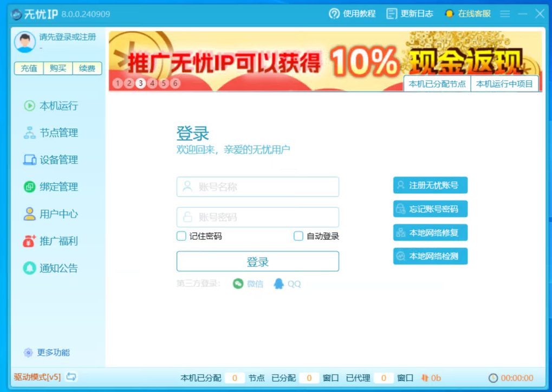Click the 充值 button

point(29,68)
